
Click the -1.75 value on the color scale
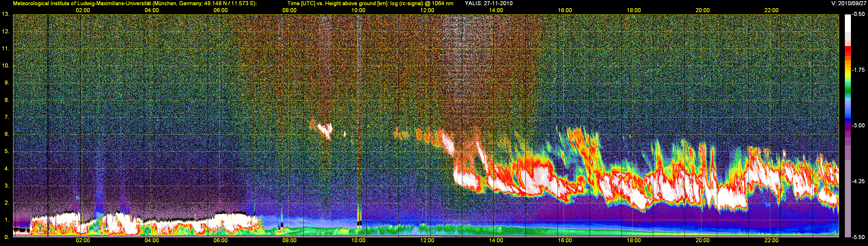click(858, 70)
